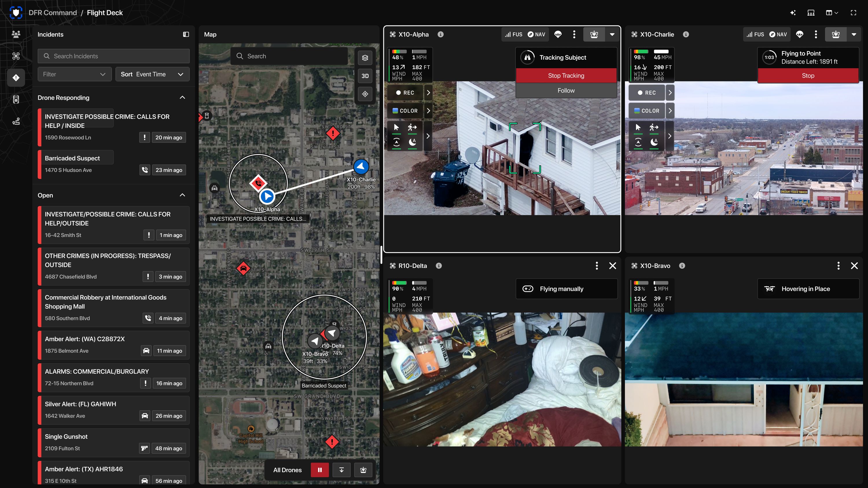Click X10-Charlie return to dock button
Image resolution: width=868 pixels, height=488 pixels.
pyautogui.click(x=836, y=34)
